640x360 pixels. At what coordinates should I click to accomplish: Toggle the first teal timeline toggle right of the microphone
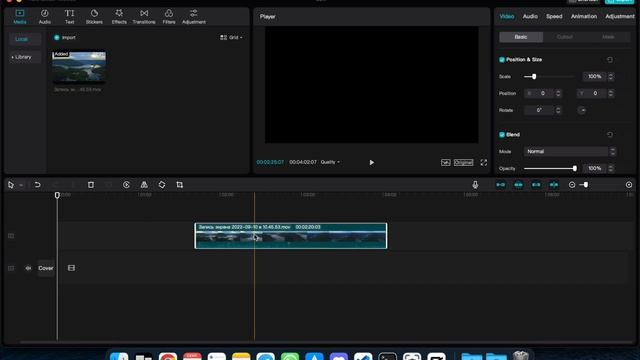pyautogui.click(x=500, y=185)
